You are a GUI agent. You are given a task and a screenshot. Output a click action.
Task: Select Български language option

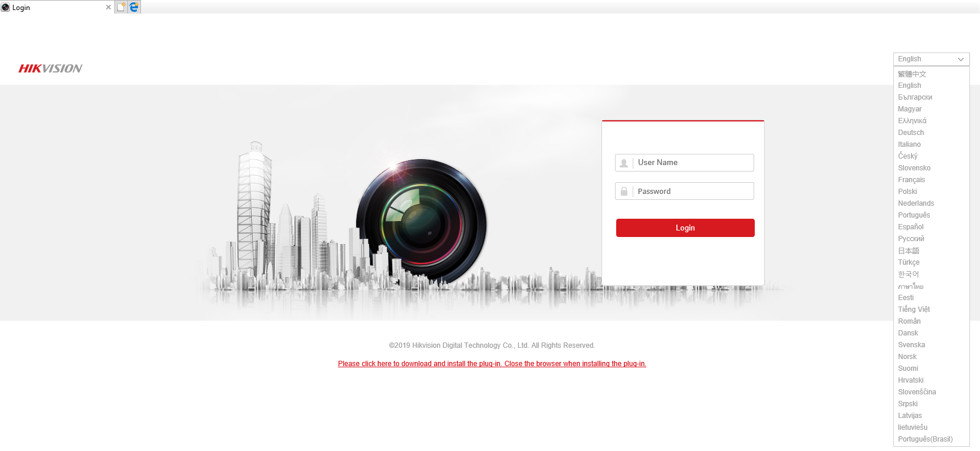point(915,97)
